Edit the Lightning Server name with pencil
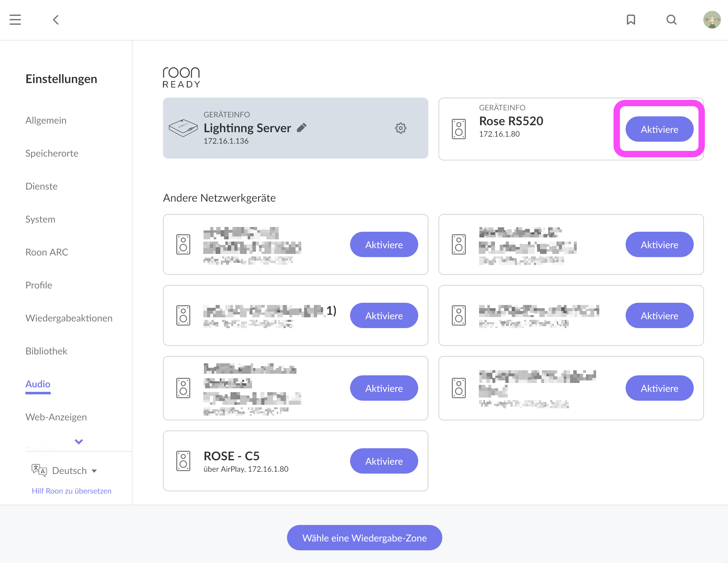728x563 pixels. (302, 128)
